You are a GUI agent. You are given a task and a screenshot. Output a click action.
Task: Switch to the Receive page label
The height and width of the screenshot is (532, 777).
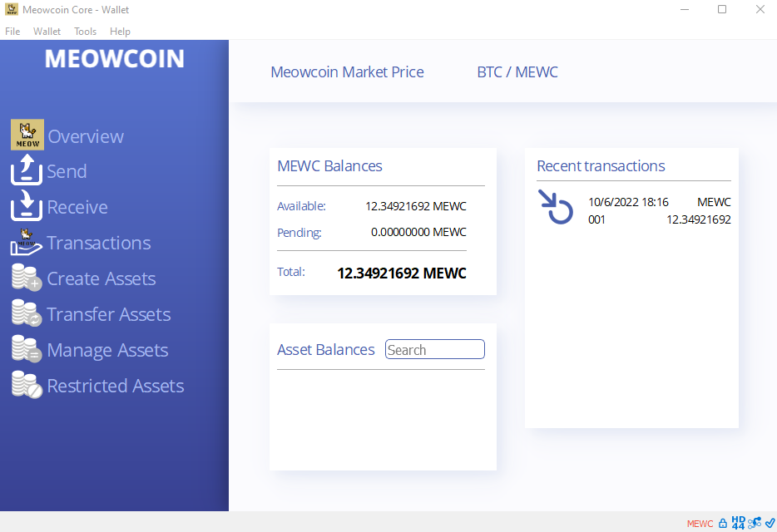pyautogui.click(x=77, y=207)
